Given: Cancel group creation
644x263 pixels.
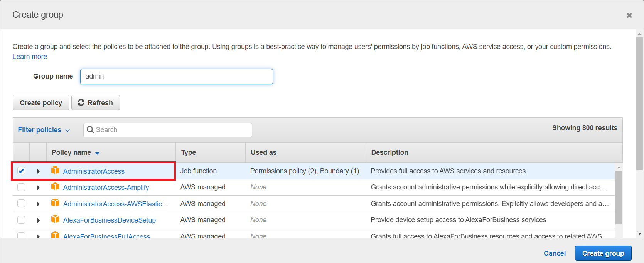Looking at the screenshot, I should click(x=555, y=253).
